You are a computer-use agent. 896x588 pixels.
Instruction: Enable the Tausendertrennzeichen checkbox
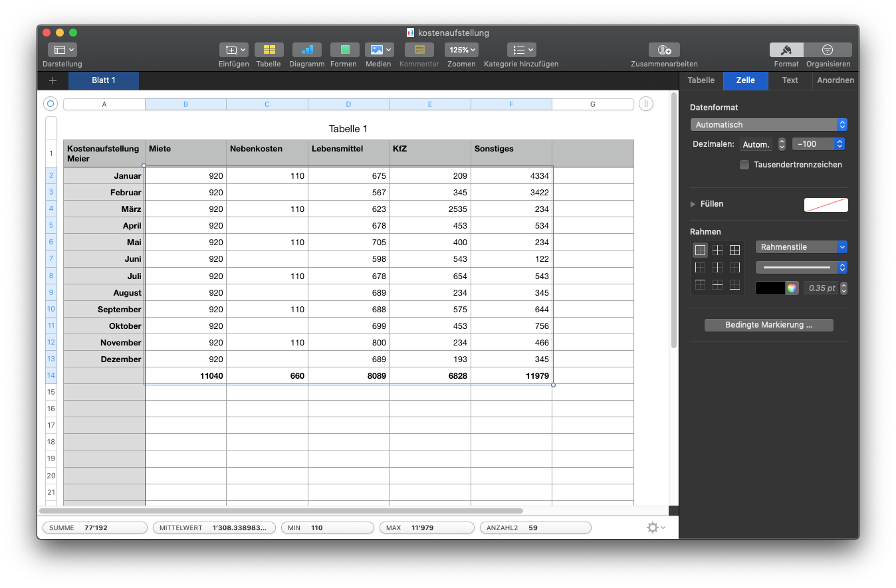click(744, 165)
